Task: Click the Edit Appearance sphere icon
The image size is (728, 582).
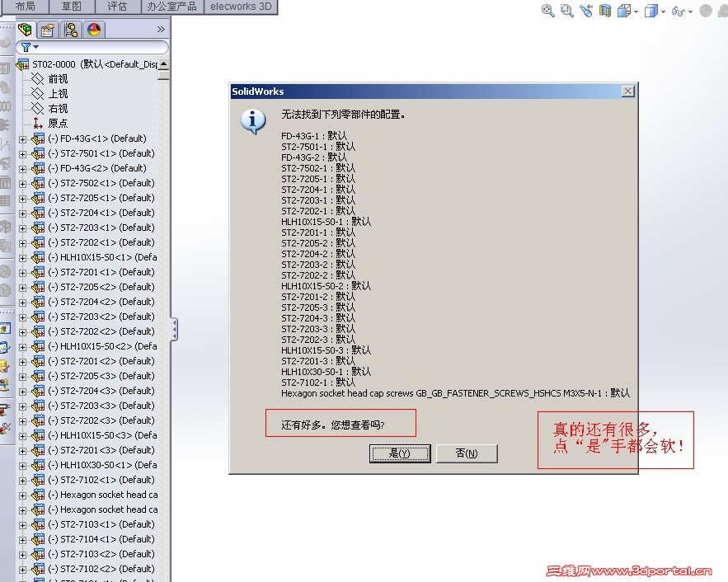Action: 706,10
